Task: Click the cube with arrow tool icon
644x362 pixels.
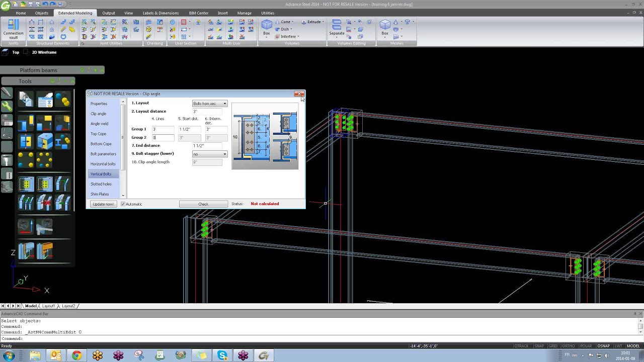Action: point(44,142)
